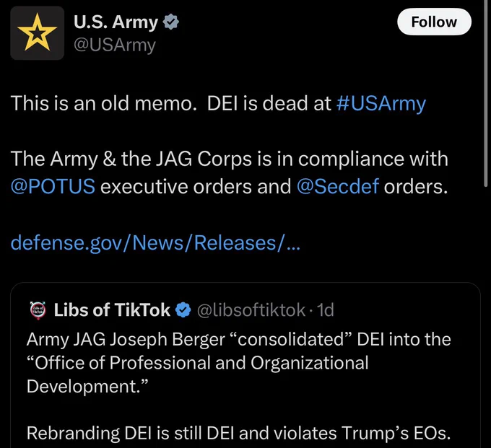This screenshot has width=491, height=448.
Task: Open the Libs of TikTok display name
Action: [112, 310]
